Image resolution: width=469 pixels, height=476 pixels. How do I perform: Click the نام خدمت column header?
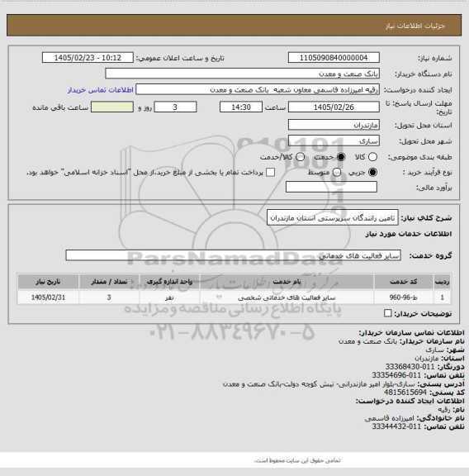287,282
